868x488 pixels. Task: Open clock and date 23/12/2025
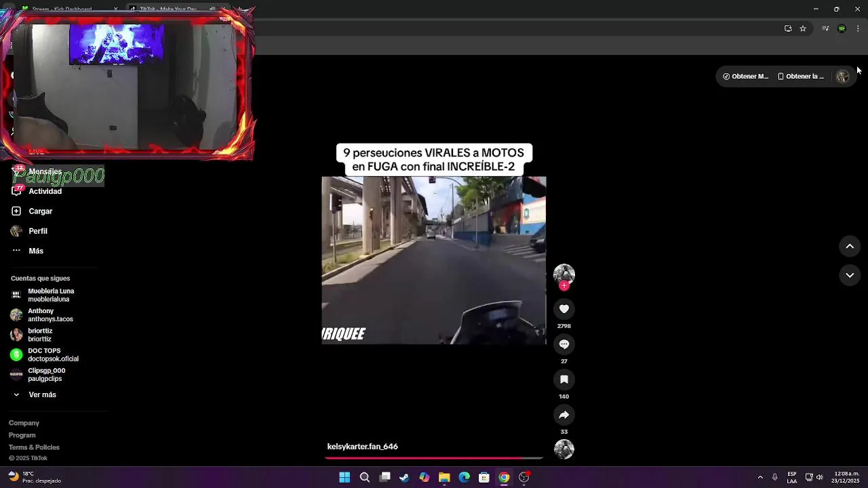pyautogui.click(x=846, y=477)
